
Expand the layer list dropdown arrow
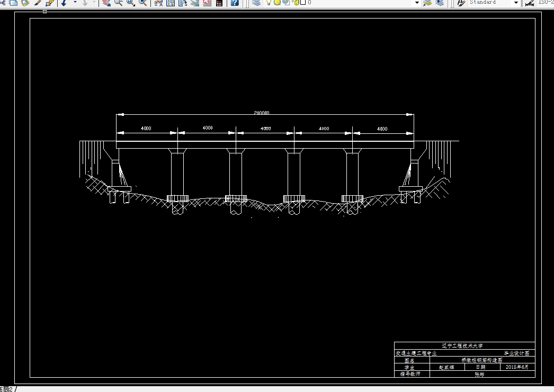[x=417, y=3]
